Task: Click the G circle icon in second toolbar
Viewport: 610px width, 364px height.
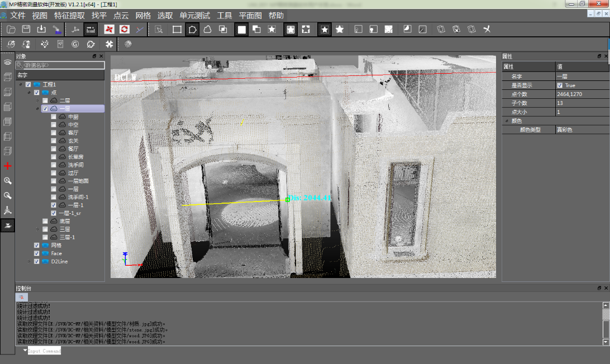Action: (75, 44)
